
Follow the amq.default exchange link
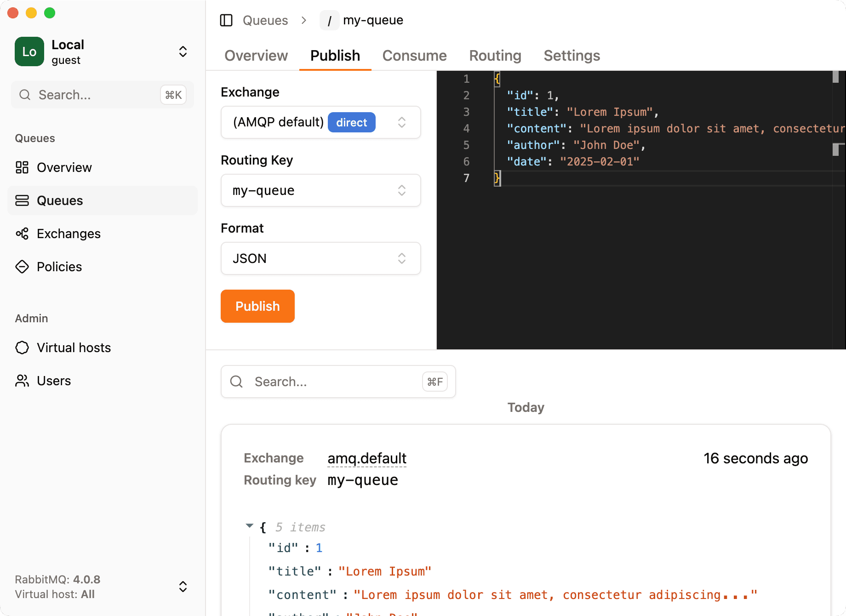tap(366, 458)
